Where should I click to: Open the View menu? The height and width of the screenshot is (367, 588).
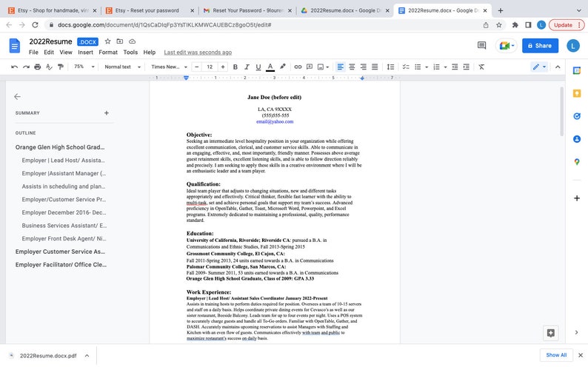pyautogui.click(x=66, y=53)
